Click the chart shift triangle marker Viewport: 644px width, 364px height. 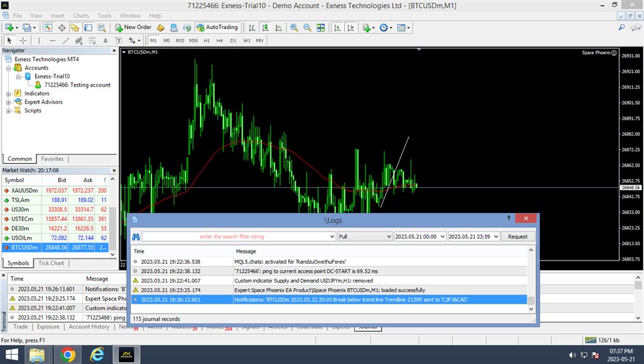[419, 50]
